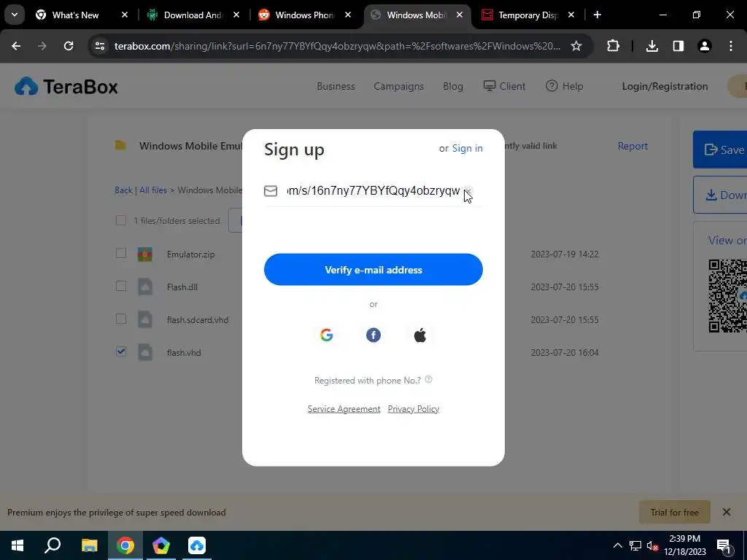Open the Client menu item
The image size is (747, 560).
504,86
